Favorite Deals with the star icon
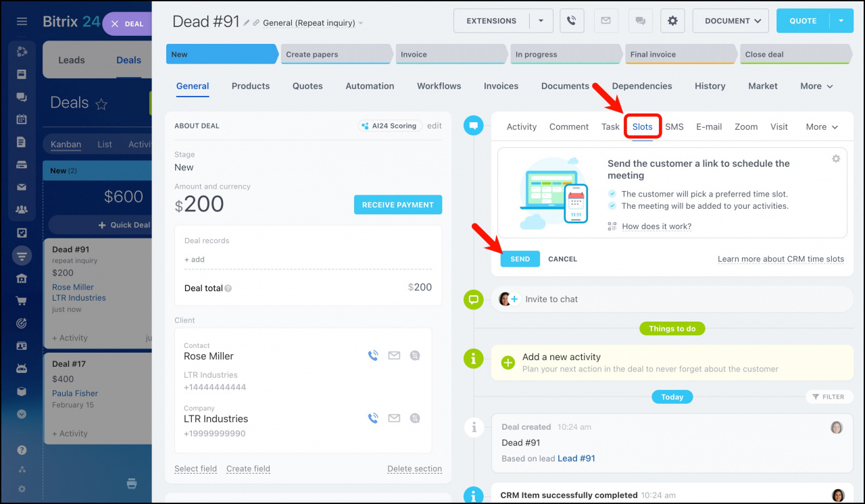Image resolution: width=865 pixels, height=504 pixels. click(x=101, y=104)
